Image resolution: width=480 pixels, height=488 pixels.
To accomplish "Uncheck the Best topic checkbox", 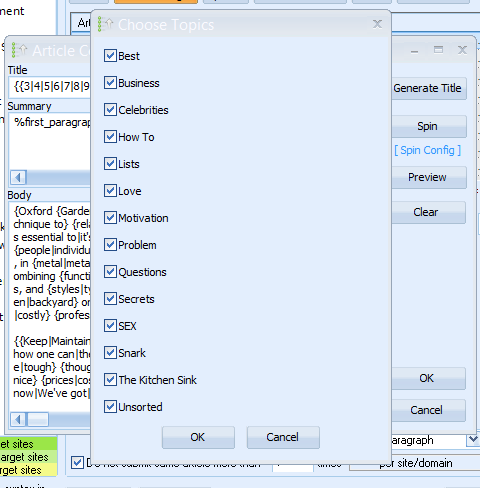I will [x=110, y=56].
